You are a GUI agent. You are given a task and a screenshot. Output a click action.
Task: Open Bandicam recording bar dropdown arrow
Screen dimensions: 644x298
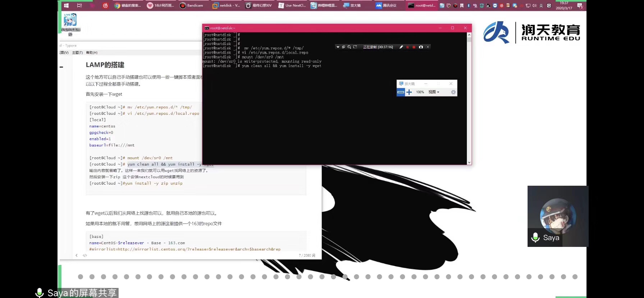[x=338, y=47]
